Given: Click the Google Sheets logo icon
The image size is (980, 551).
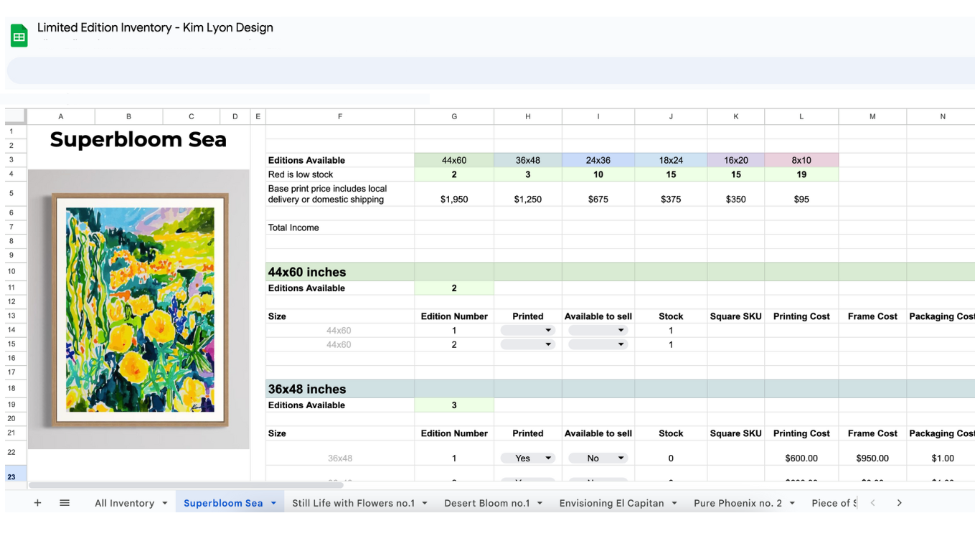Looking at the screenshot, I should pos(19,36).
